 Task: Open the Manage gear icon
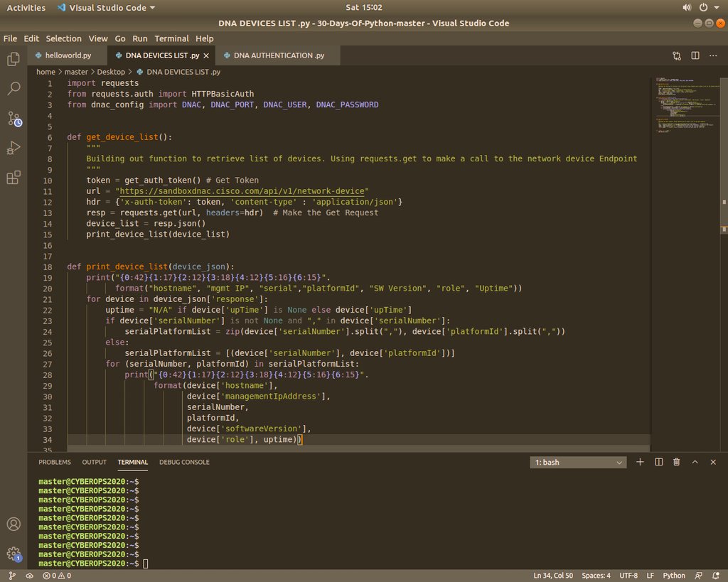point(14,554)
